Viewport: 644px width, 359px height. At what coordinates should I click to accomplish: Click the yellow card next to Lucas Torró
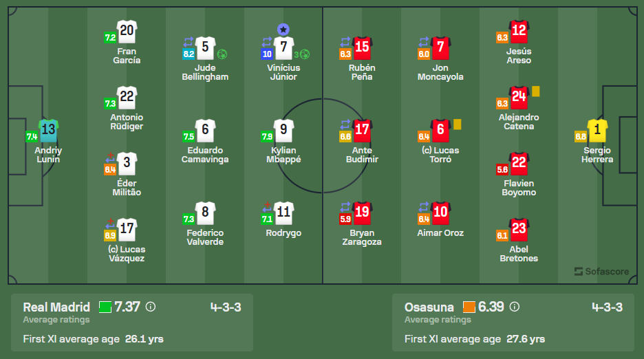457,124
